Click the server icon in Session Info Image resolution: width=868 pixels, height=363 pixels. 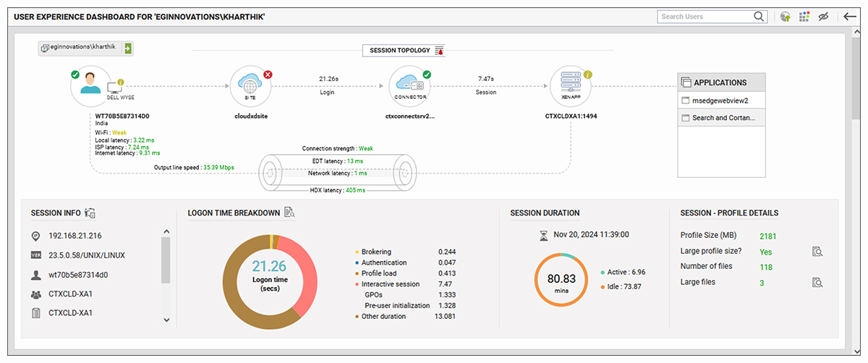pyautogui.click(x=35, y=313)
